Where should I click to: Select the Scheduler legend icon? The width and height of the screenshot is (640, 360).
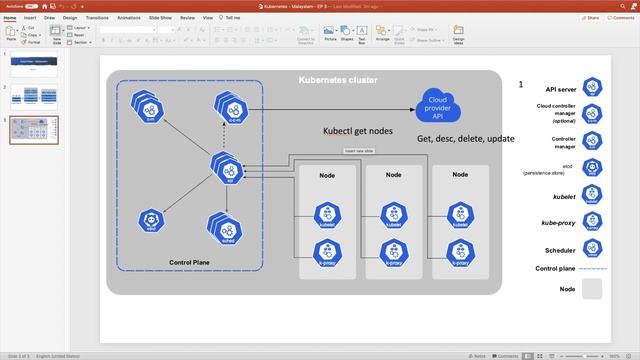(592, 248)
